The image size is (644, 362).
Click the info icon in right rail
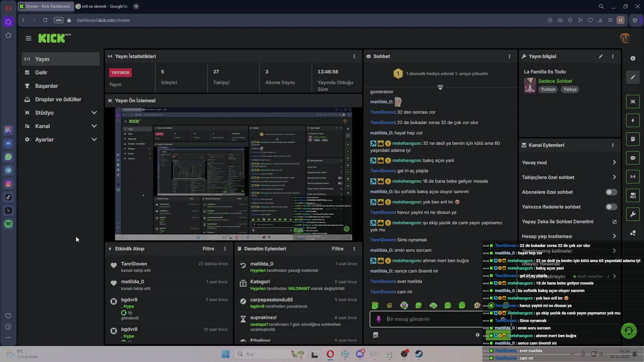click(633, 58)
